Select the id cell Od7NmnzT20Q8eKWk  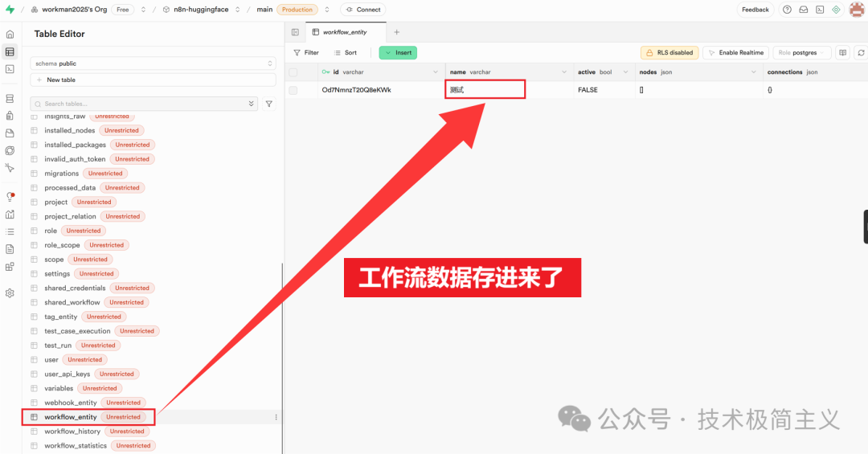(382, 90)
